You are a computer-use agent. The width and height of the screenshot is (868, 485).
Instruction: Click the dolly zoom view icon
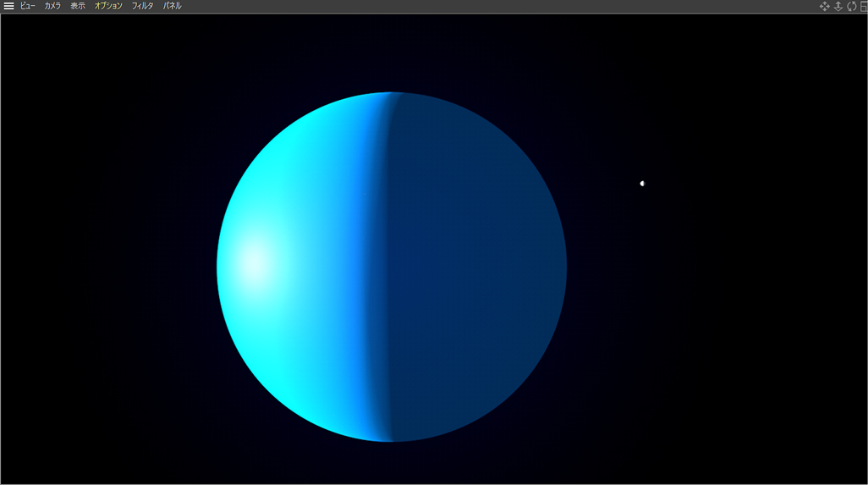838,6
